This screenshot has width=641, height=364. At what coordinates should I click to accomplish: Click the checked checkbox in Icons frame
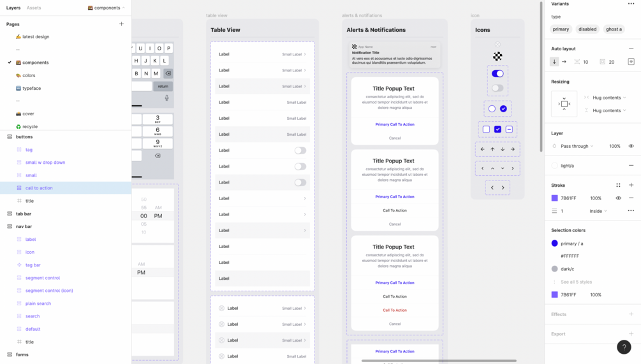click(x=497, y=129)
